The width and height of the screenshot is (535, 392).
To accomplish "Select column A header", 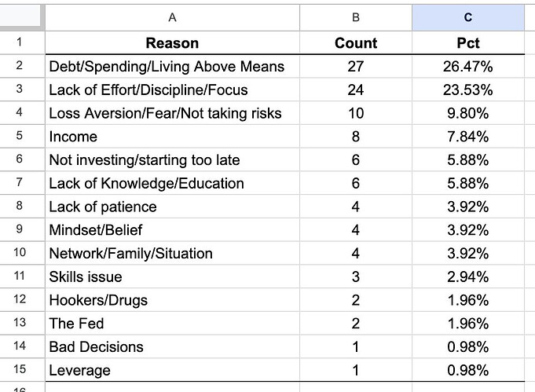I will (x=172, y=17).
